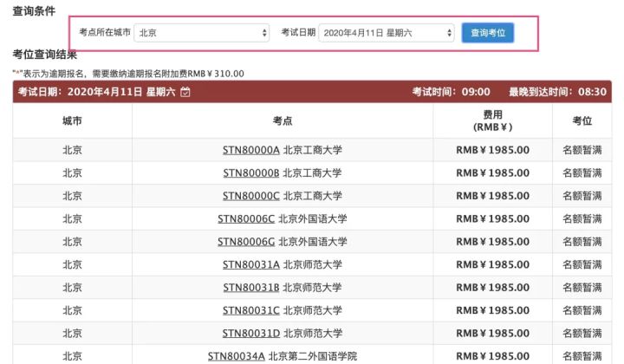624x364 pixels.
Task: Click the 北京 city cell in STN80006G row
Action: pyautogui.click(x=72, y=242)
